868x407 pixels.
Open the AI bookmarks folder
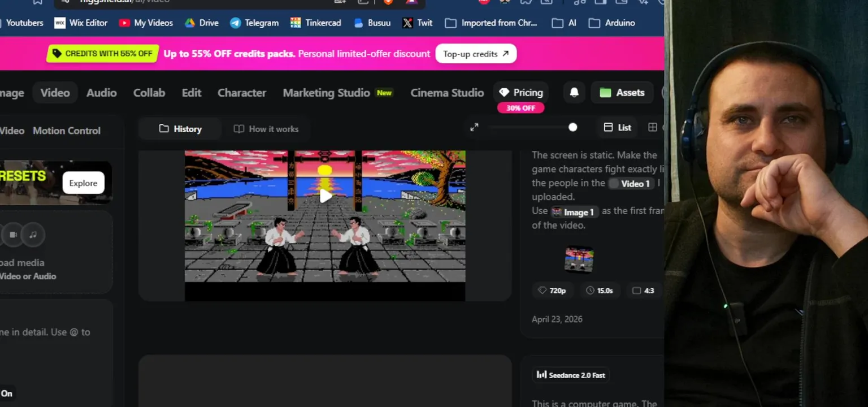(564, 23)
